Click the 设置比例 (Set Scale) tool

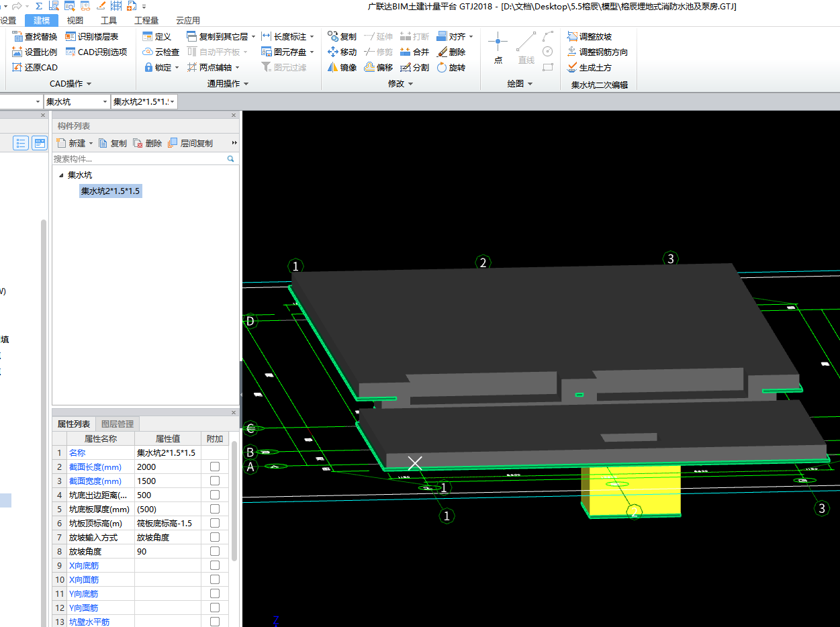(x=35, y=52)
